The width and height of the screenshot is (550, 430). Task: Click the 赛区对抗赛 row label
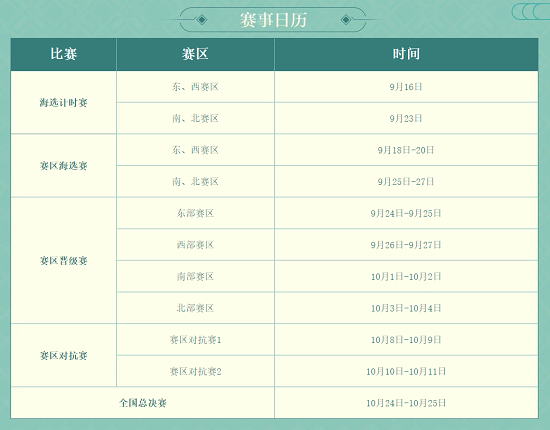pyautogui.click(x=63, y=355)
